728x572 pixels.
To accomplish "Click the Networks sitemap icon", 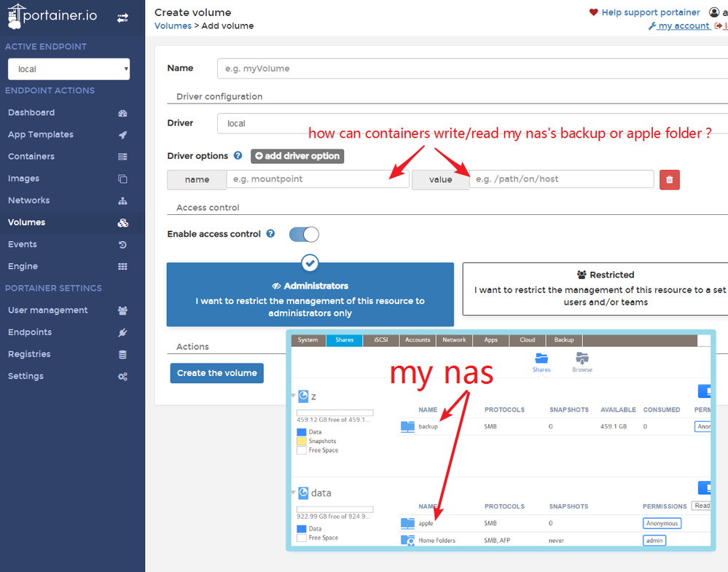I will coord(122,201).
